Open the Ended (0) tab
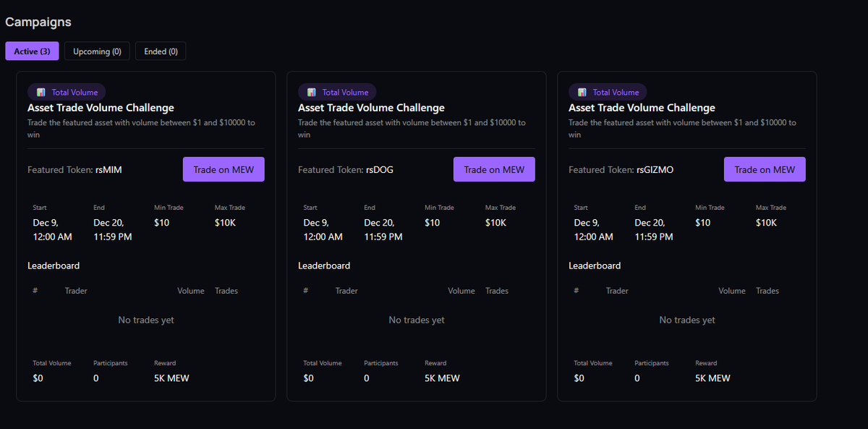This screenshot has width=868, height=429. pos(161,51)
